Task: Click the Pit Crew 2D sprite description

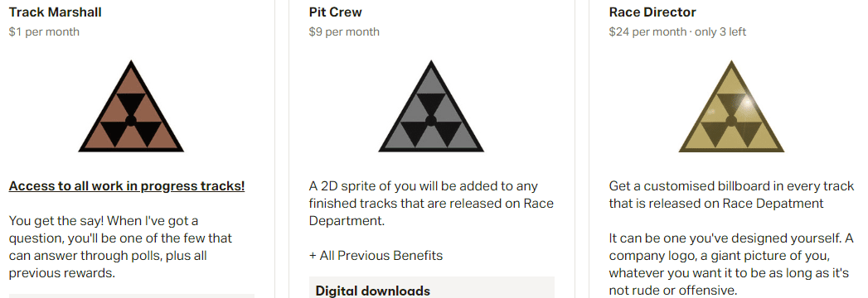Action: tap(431, 204)
